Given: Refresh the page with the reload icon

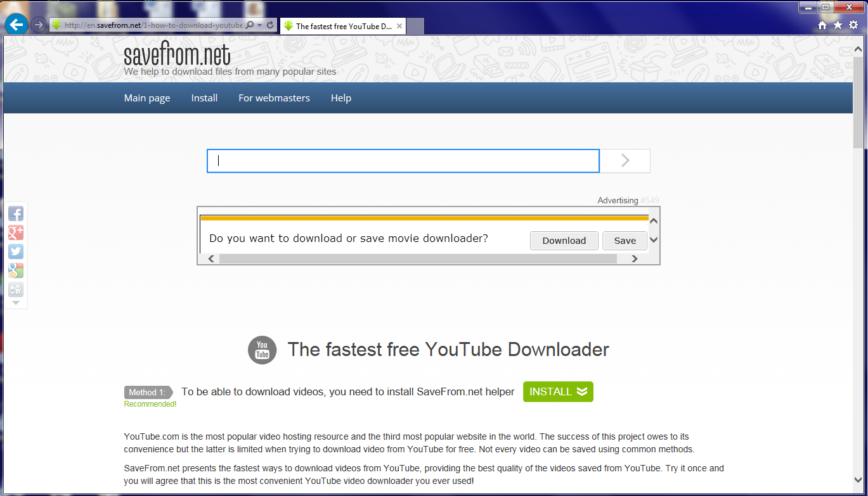Looking at the screenshot, I should [270, 25].
